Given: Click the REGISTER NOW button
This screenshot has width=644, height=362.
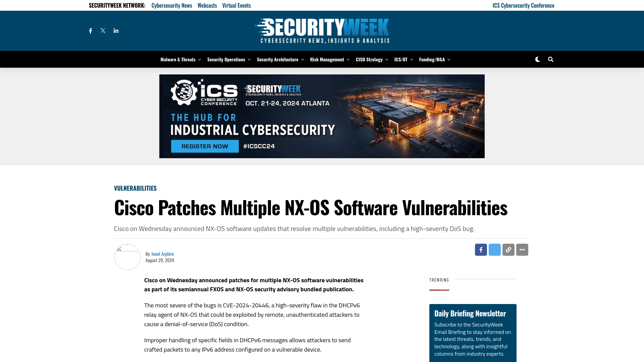Looking at the screenshot, I should coord(205,146).
